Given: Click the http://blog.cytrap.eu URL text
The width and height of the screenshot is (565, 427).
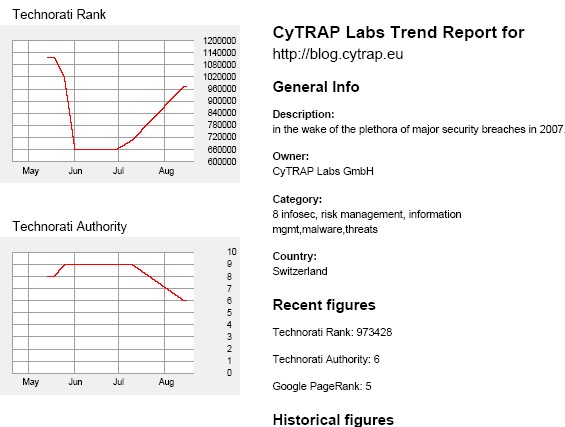Looking at the screenshot, I should point(338,54).
